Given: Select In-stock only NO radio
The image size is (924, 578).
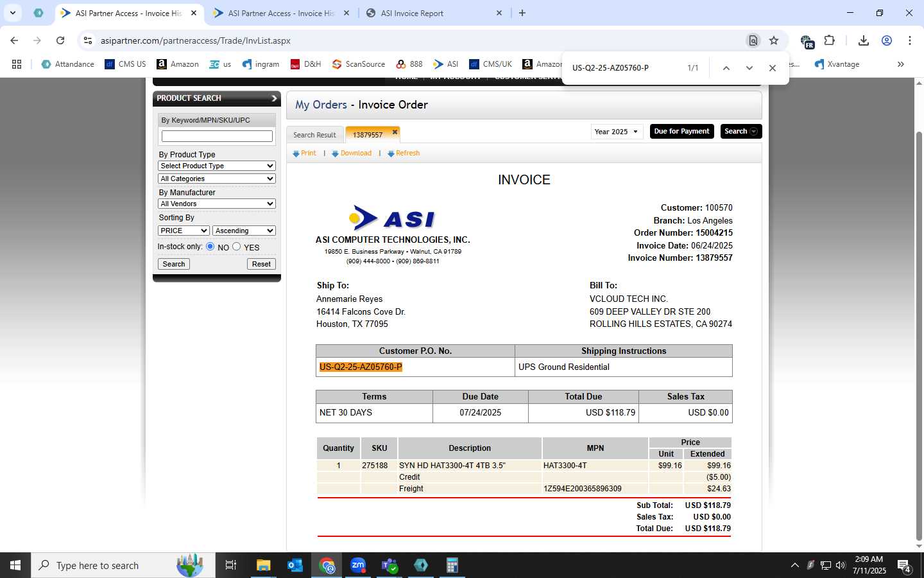Looking at the screenshot, I should coord(210,247).
